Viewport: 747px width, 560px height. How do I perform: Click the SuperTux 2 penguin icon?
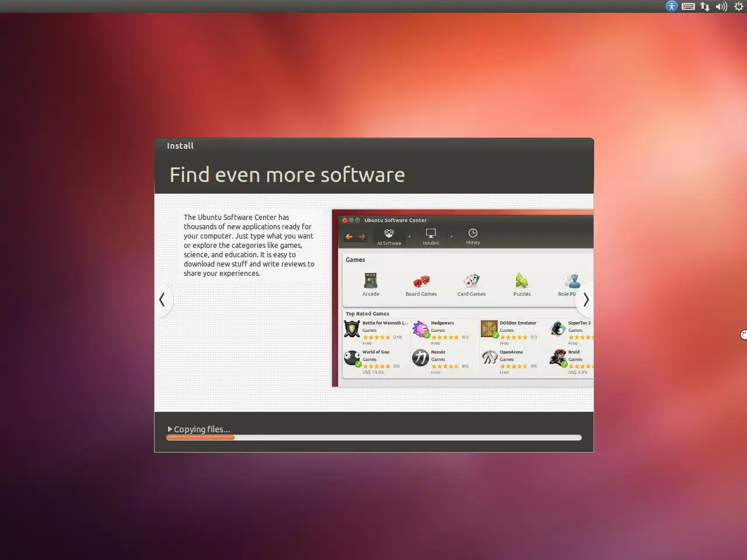(558, 328)
